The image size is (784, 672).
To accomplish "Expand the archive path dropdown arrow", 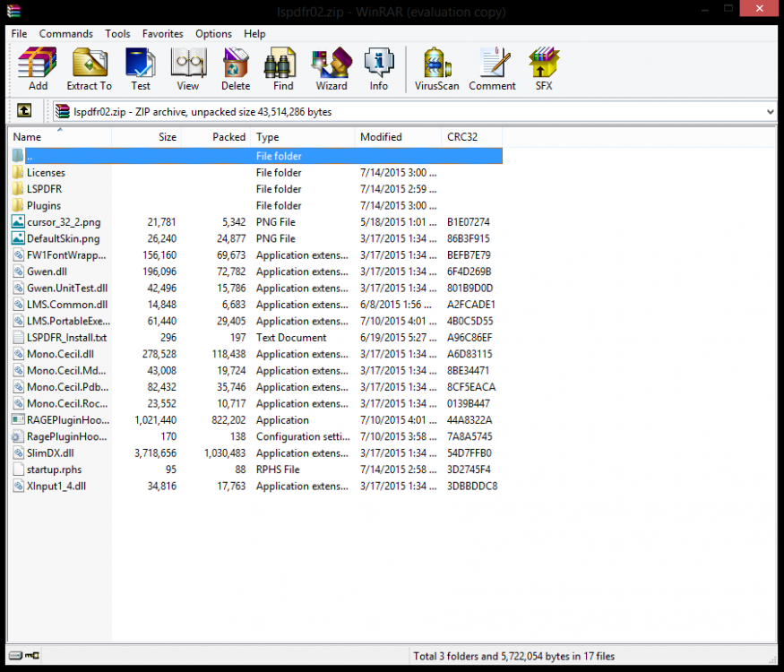I will [770, 111].
